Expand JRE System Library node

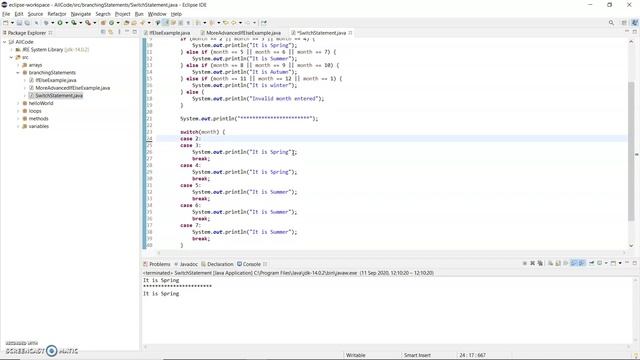[11, 50]
